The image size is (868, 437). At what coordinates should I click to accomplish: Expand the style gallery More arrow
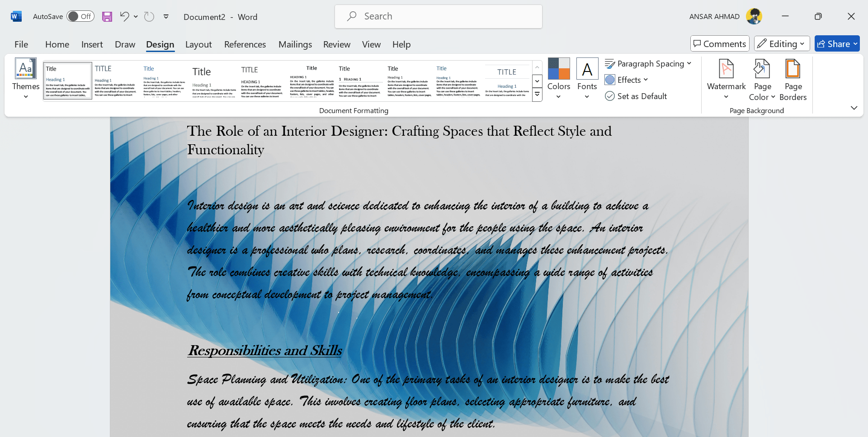tap(537, 95)
